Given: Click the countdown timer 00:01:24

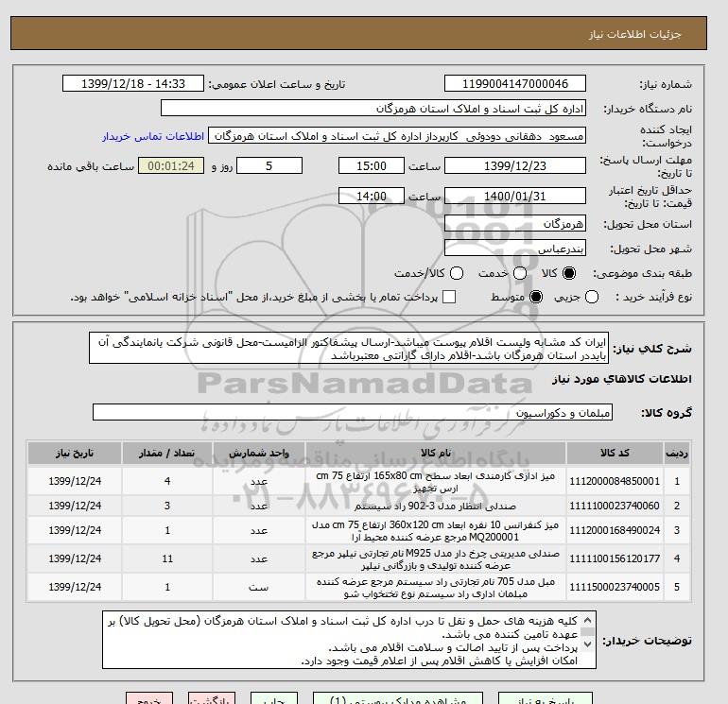Looking at the screenshot, I should pos(171,165).
